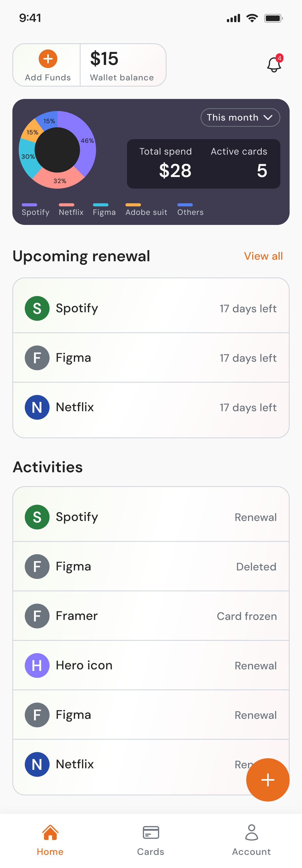Open the Figma upcoming renewal row

(151, 358)
